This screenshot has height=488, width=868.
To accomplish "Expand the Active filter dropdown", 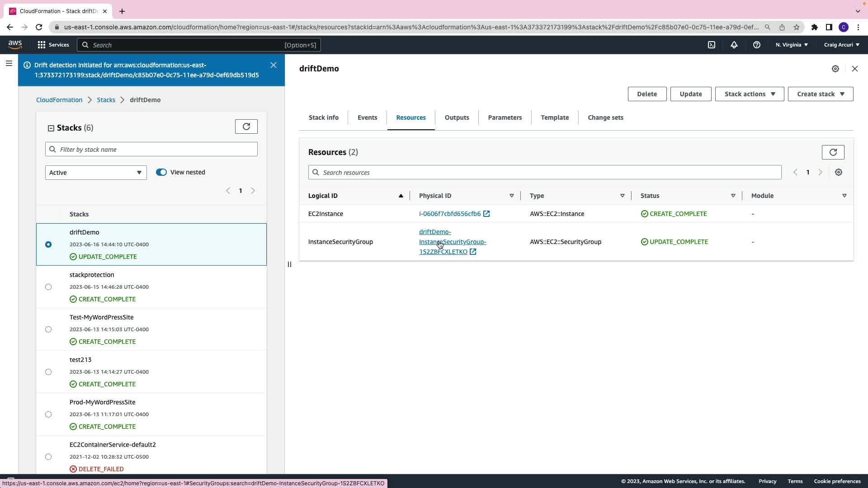I will [x=96, y=173].
